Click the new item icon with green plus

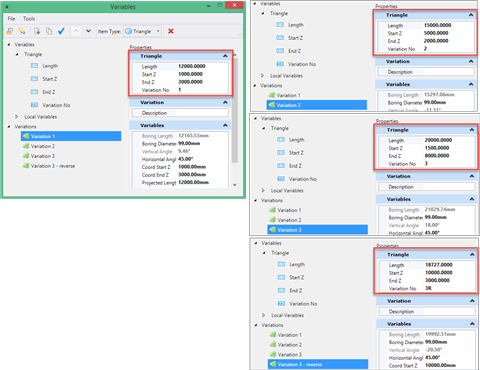37,31
